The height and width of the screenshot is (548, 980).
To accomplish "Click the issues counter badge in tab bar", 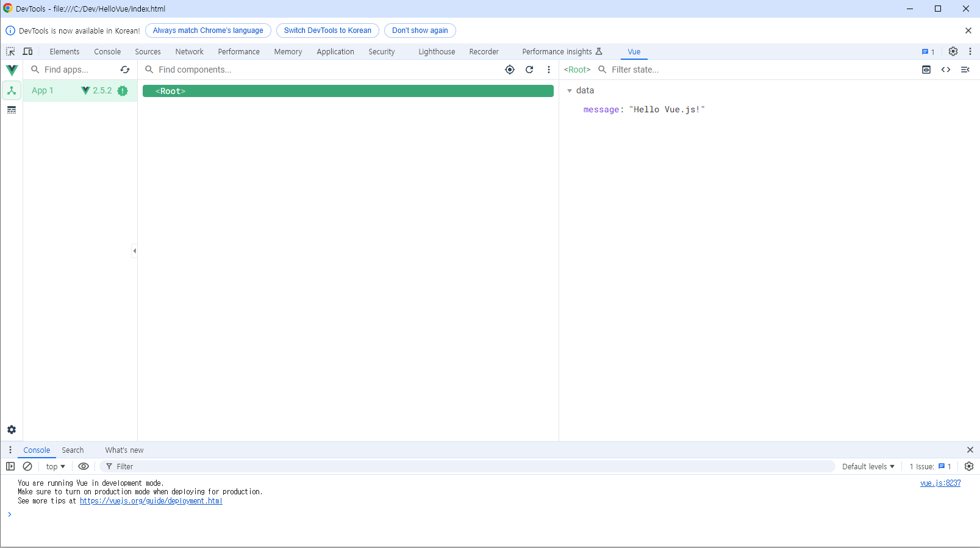I will 928,52.
